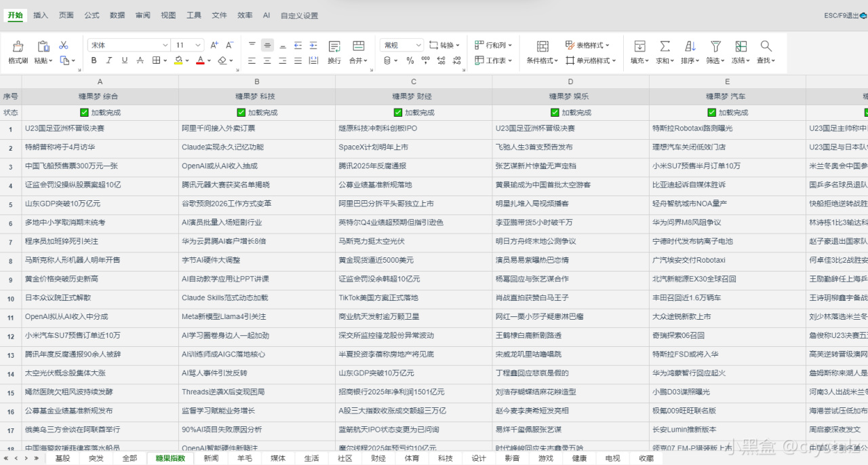The width and height of the screenshot is (868, 465).
Task: Open the Review (审阅) ribbon tab
Action: coord(143,15)
